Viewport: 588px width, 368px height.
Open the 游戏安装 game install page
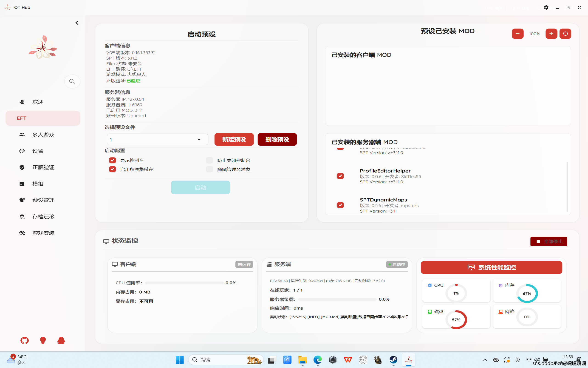click(43, 233)
